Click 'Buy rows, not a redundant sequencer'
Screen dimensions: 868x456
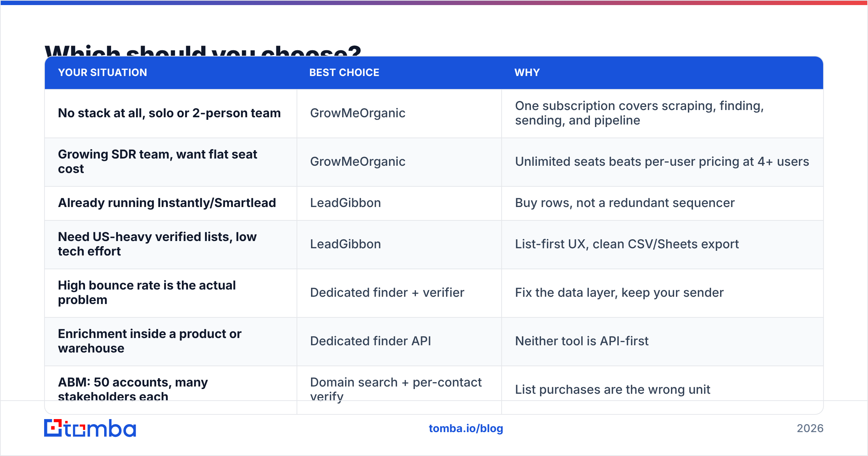click(625, 203)
